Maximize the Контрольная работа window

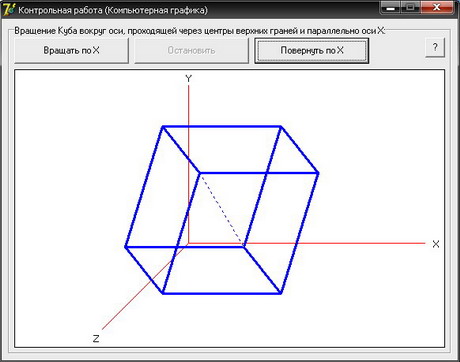[x=411, y=7]
